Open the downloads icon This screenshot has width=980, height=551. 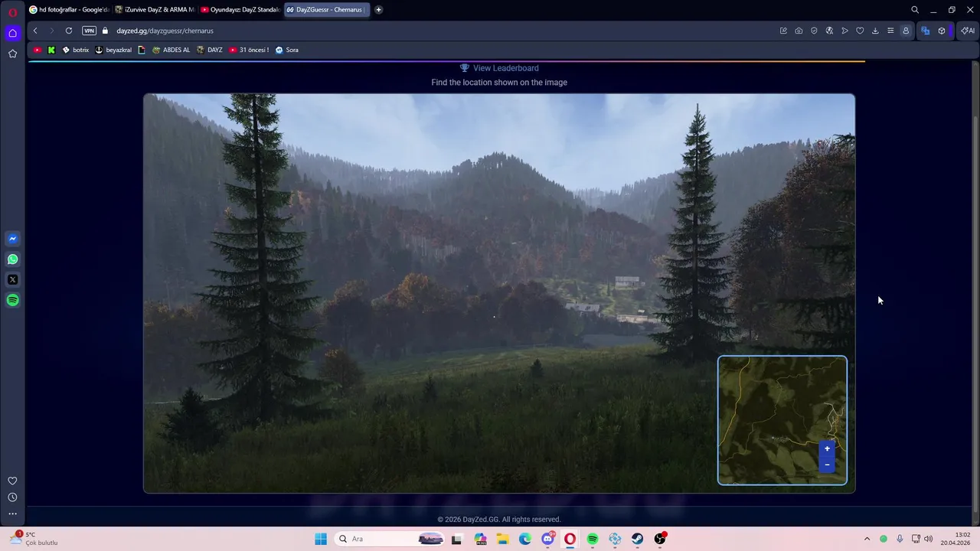click(875, 31)
